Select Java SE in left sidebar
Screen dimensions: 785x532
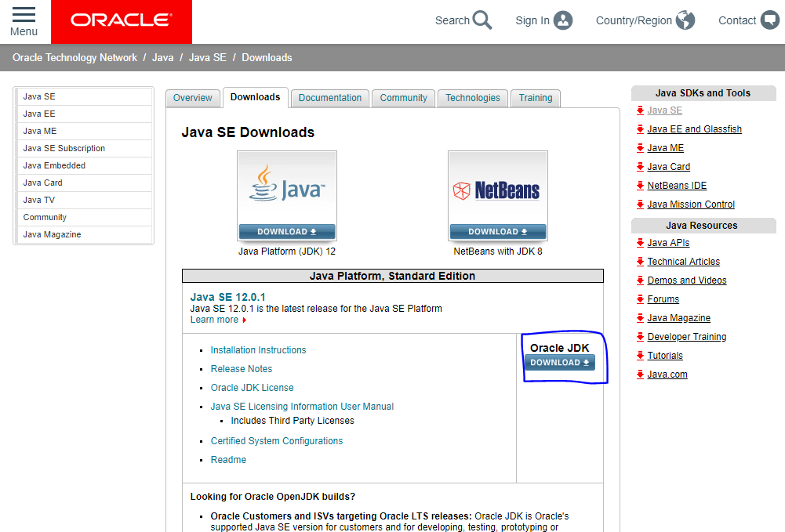point(84,96)
